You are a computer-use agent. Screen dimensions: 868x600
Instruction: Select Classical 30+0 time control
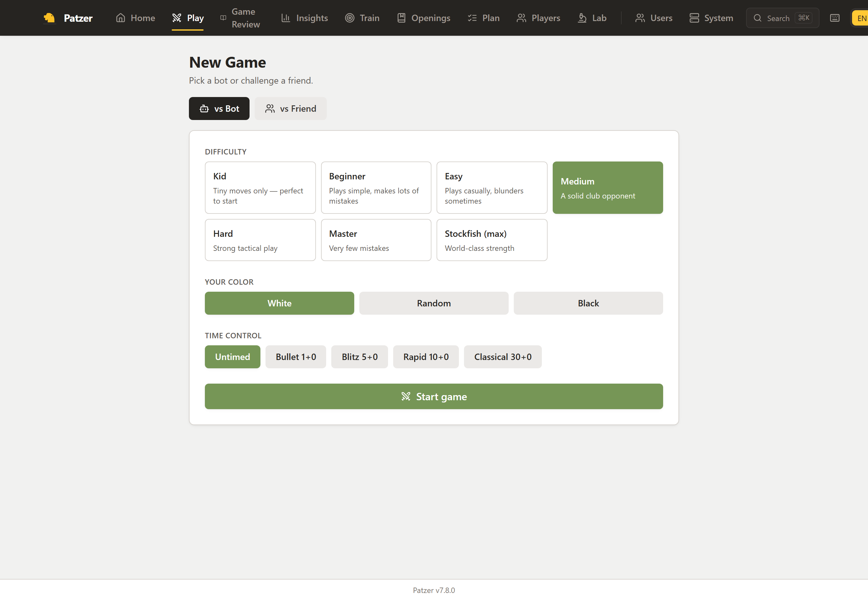click(503, 357)
